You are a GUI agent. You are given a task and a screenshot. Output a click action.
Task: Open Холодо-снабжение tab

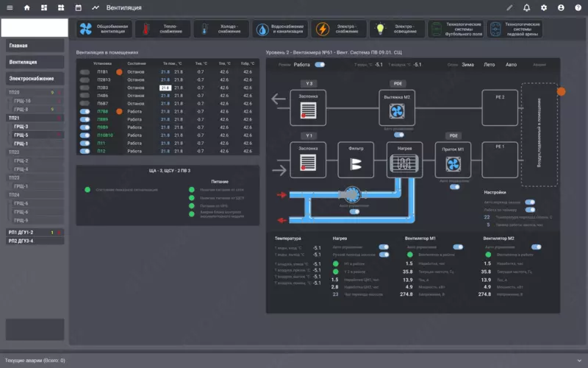click(222, 29)
